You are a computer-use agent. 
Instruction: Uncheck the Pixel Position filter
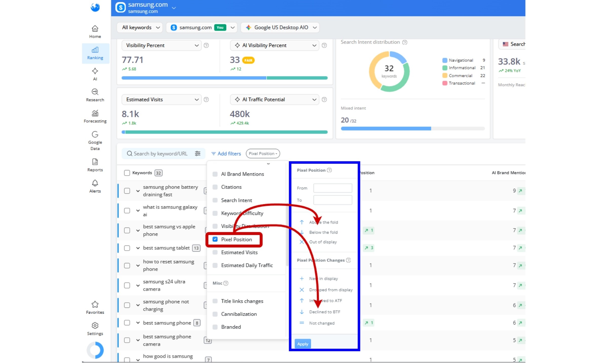215,239
